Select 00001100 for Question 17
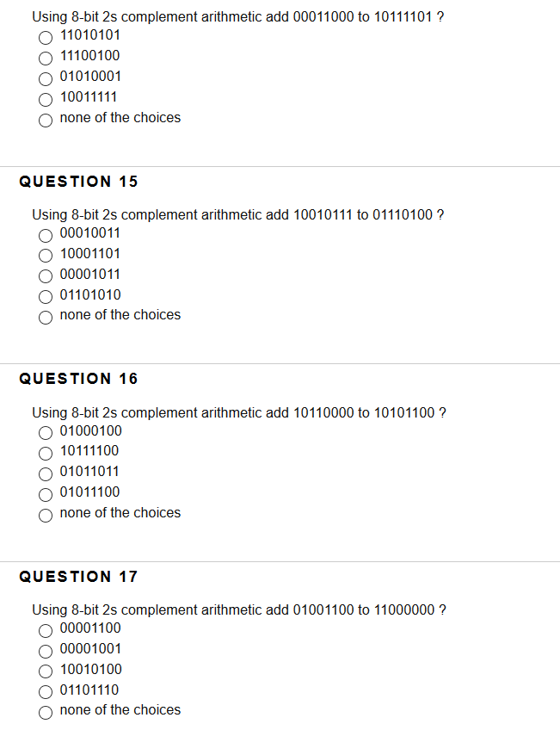560x730 pixels. tap(46, 631)
